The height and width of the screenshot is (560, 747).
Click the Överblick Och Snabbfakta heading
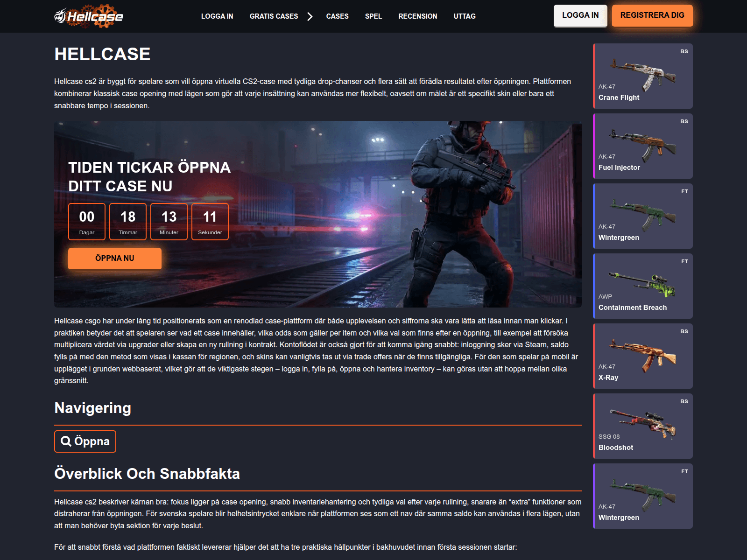[x=147, y=473]
